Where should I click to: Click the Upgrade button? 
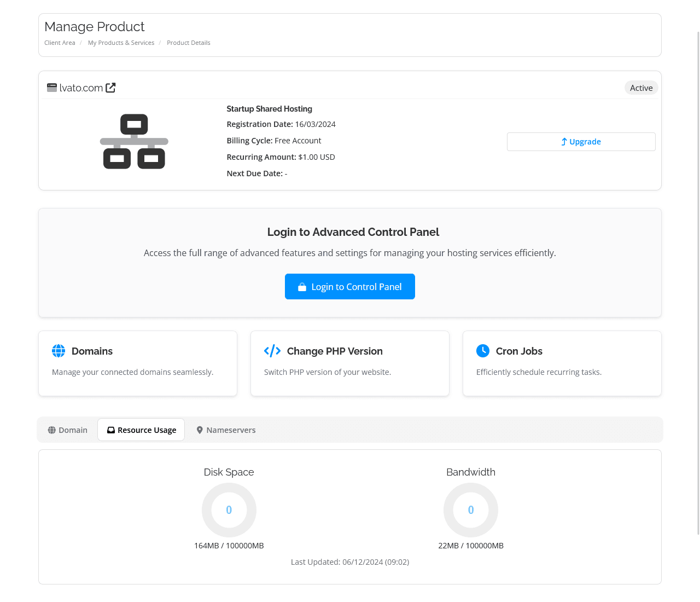pyautogui.click(x=581, y=141)
